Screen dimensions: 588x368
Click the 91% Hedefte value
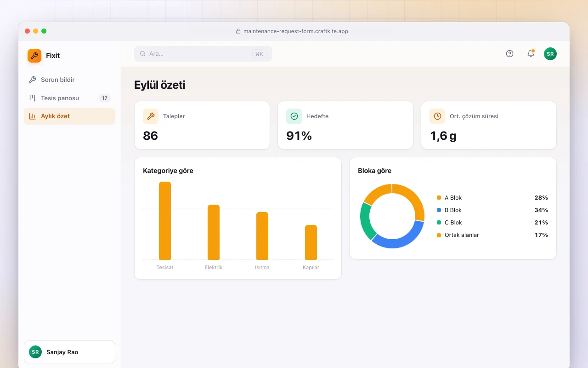point(299,136)
